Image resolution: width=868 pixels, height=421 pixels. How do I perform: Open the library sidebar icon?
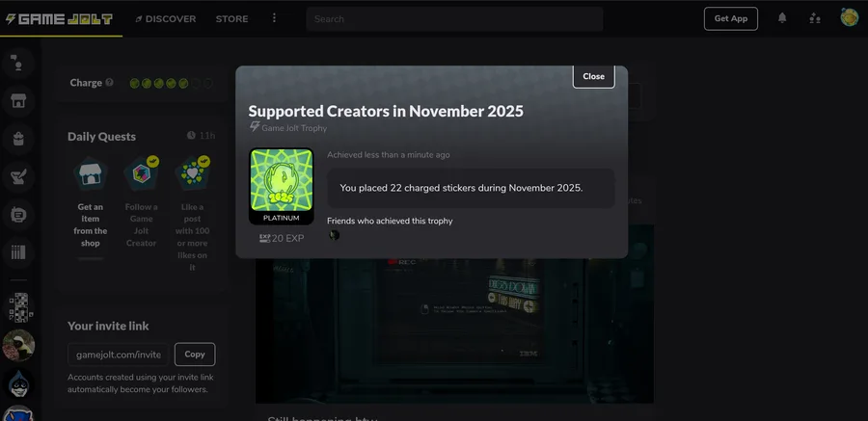coord(18,252)
